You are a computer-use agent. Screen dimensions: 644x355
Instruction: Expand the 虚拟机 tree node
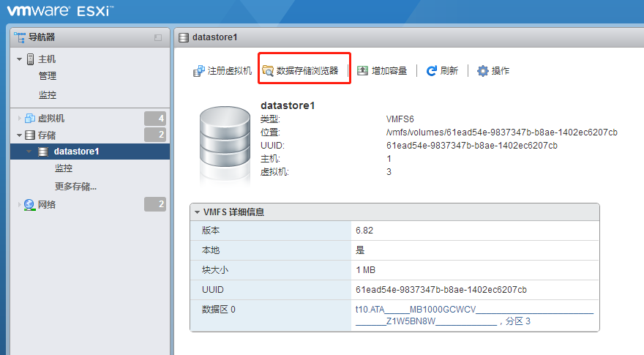(x=19, y=119)
